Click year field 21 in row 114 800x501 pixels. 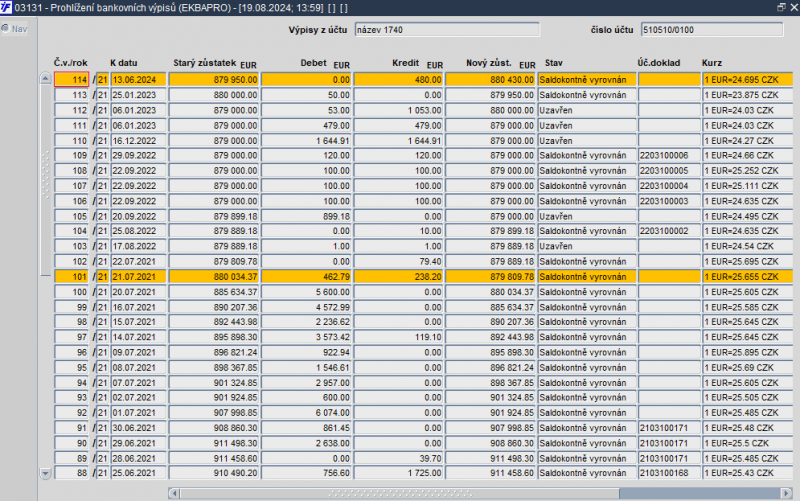click(103, 80)
